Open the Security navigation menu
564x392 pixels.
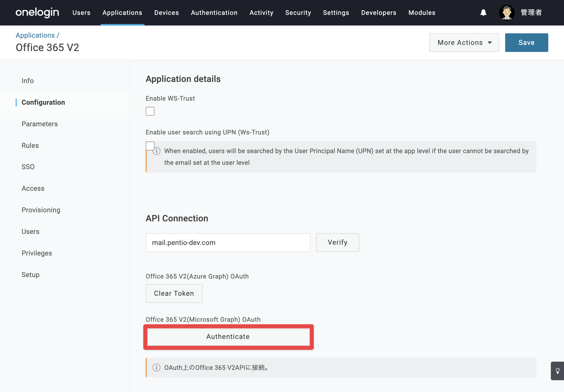click(298, 13)
